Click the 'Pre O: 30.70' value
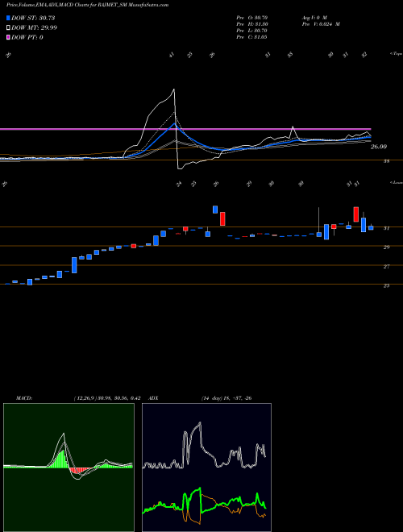 click(252, 17)
